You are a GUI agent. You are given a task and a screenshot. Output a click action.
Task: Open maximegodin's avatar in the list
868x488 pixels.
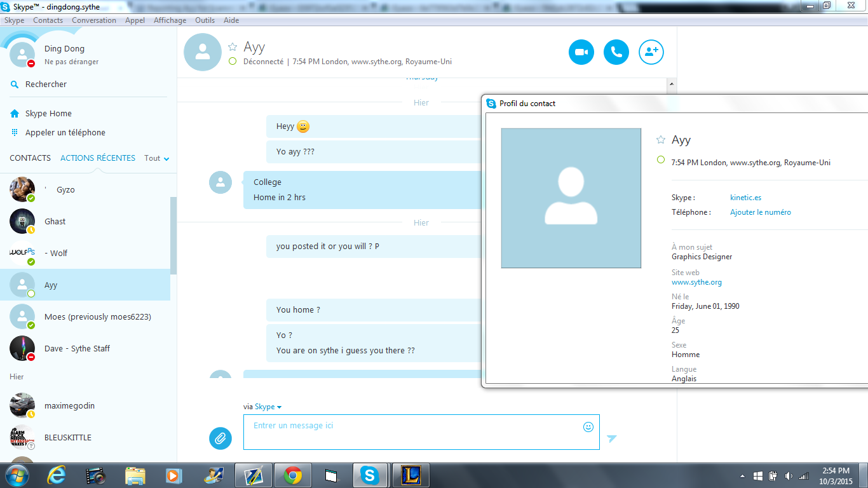coord(22,405)
